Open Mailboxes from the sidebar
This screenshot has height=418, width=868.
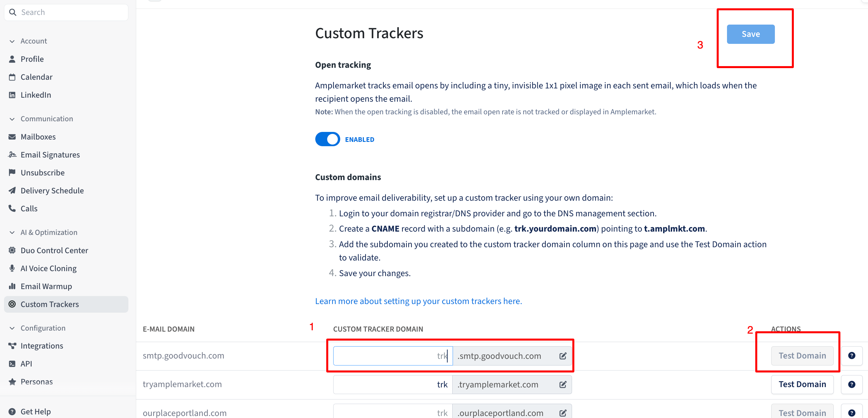pyautogui.click(x=38, y=137)
